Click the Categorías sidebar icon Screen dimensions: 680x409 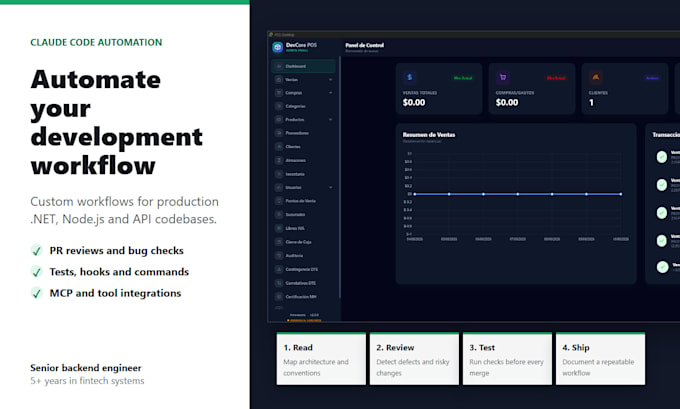click(279, 106)
